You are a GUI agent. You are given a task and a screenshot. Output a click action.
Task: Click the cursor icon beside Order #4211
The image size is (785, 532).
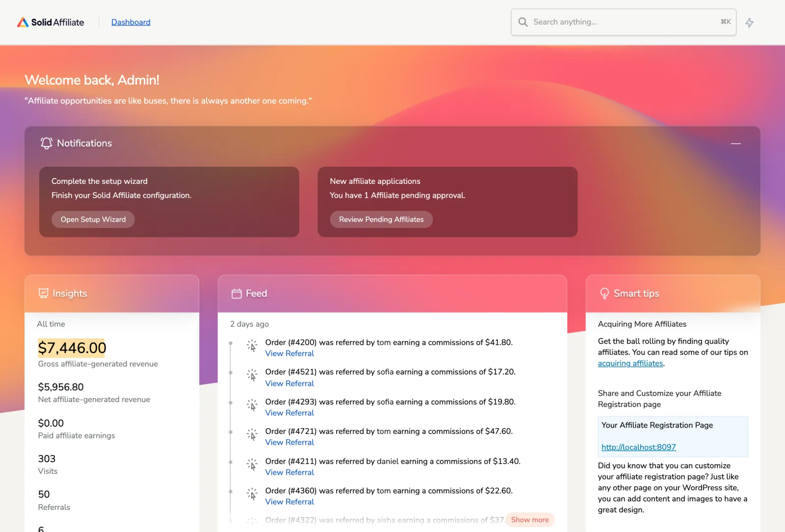pos(252,464)
